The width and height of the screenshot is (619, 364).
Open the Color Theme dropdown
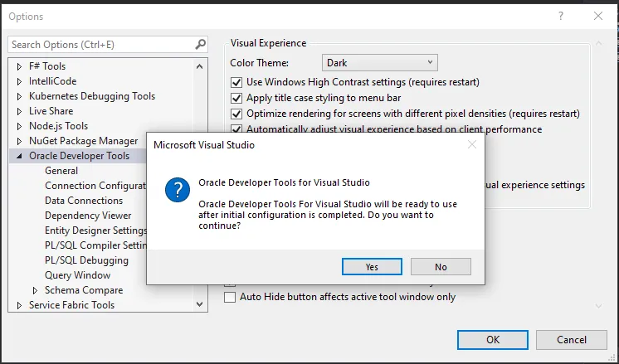[x=380, y=63]
